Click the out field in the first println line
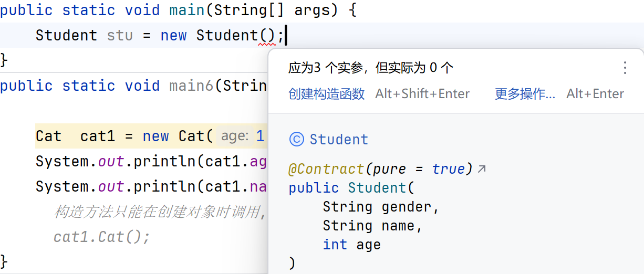644x274 pixels. click(x=111, y=162)
